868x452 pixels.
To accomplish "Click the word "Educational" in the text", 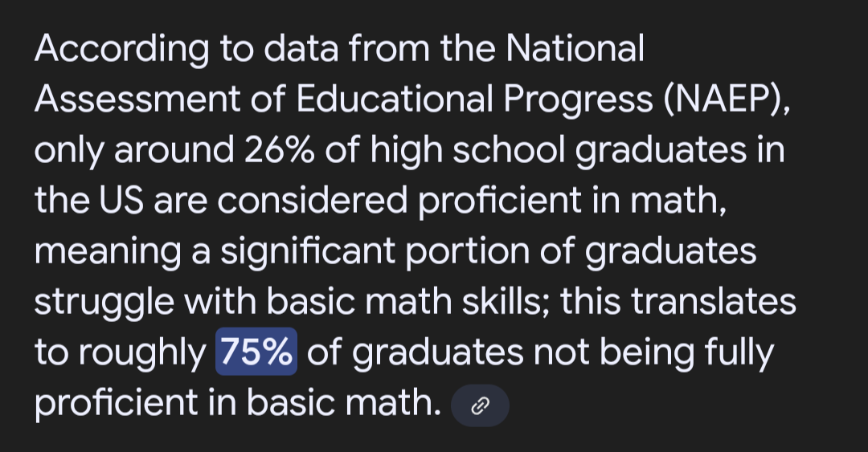I will 394,100.
